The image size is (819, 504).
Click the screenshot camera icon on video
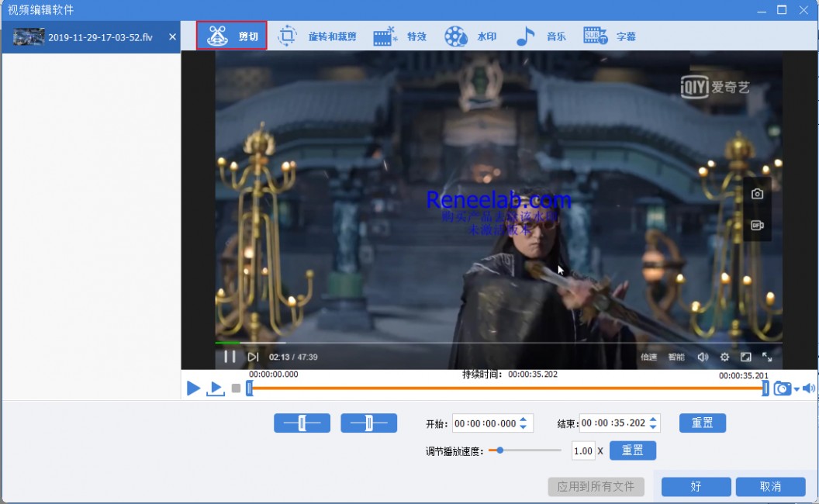pyautogui.click(x=757, y=195)
